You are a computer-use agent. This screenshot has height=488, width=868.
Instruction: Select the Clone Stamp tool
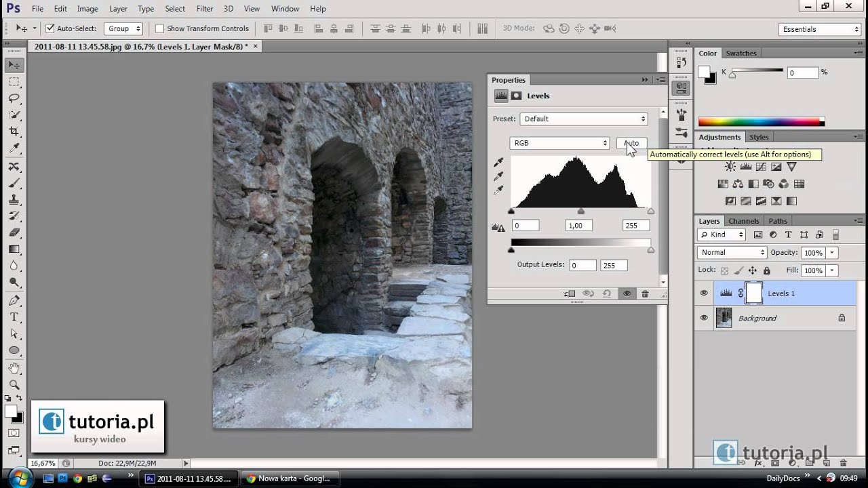click(14, 200)
